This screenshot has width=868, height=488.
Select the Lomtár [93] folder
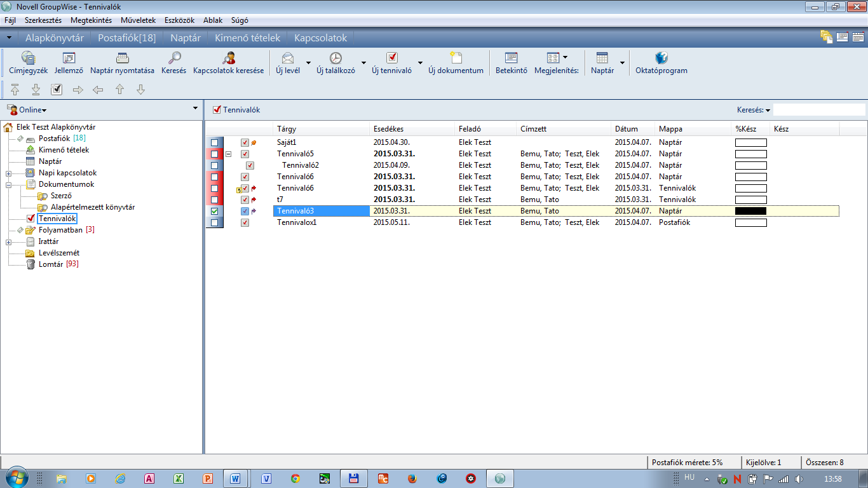58,264
